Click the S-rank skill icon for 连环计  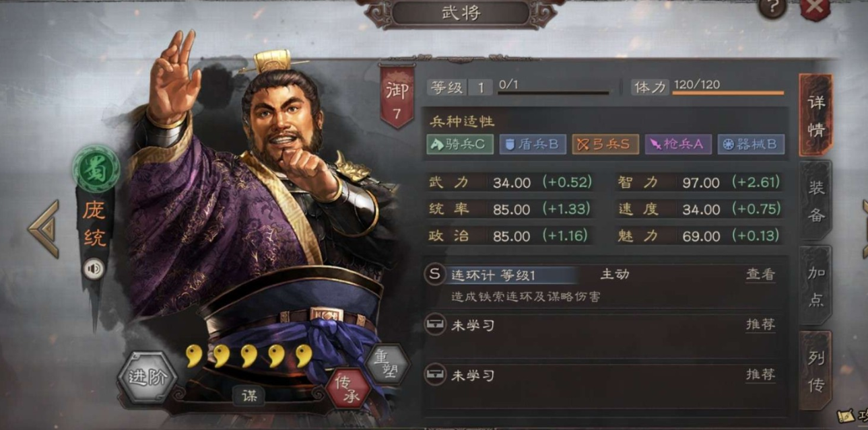point(435,275)
